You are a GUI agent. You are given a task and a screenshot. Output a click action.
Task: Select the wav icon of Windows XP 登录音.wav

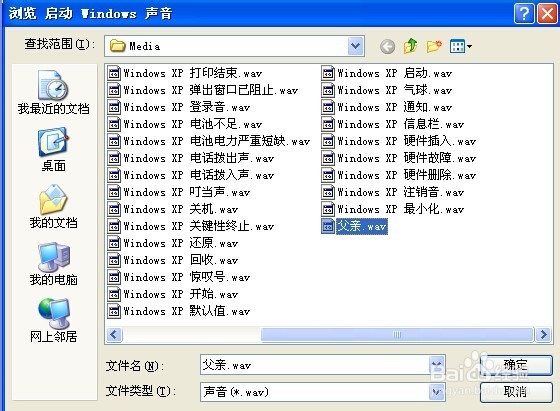click(114, 107)
